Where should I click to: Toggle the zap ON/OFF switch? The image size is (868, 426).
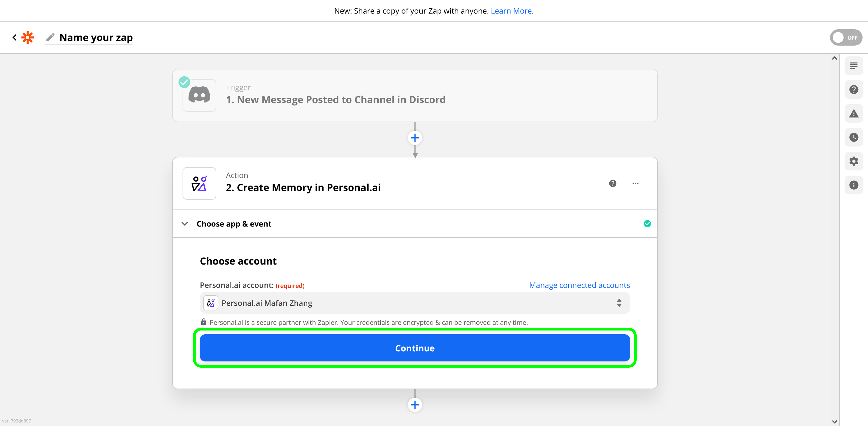point(846,37)
